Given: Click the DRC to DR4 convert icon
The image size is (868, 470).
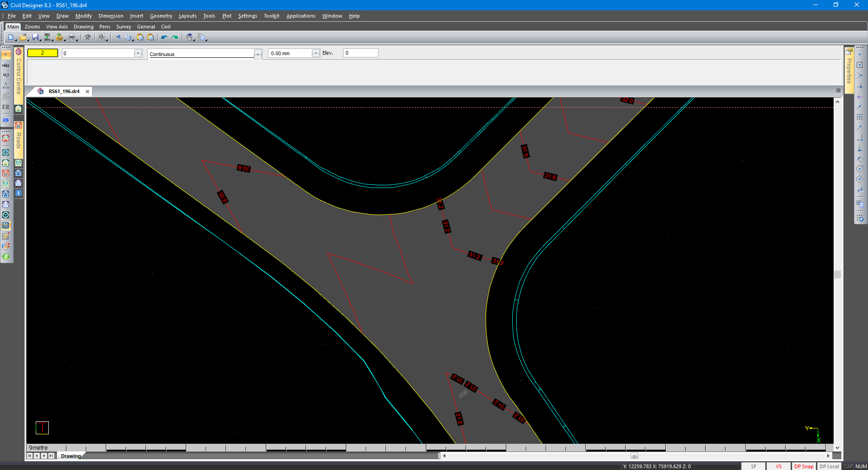Looking at the screenshot, I should pos(47,38).
